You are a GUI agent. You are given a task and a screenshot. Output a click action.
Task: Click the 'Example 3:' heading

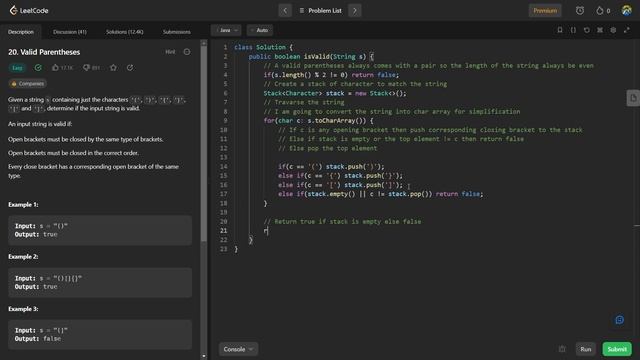[23, 309]
